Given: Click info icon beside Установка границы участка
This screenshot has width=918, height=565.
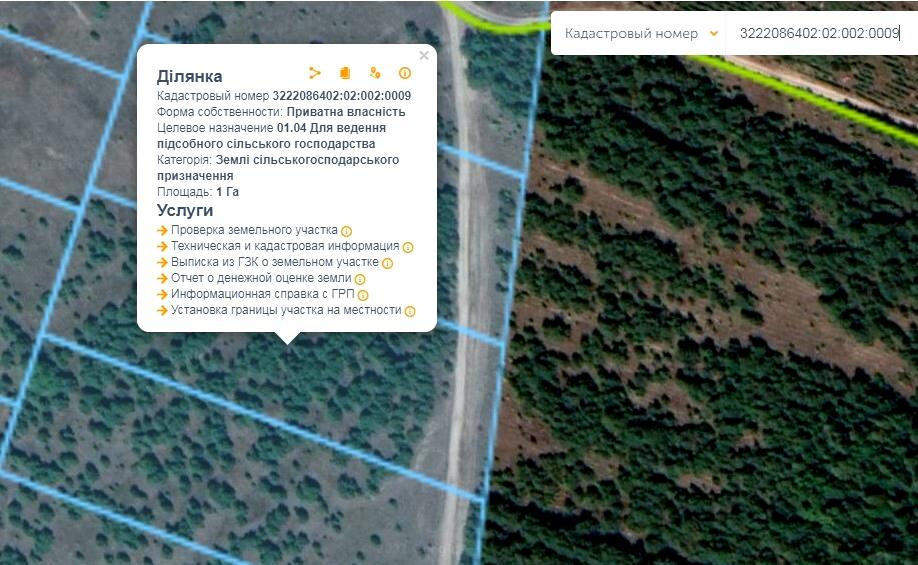Looking at the screenshot, I should point(410,311).
